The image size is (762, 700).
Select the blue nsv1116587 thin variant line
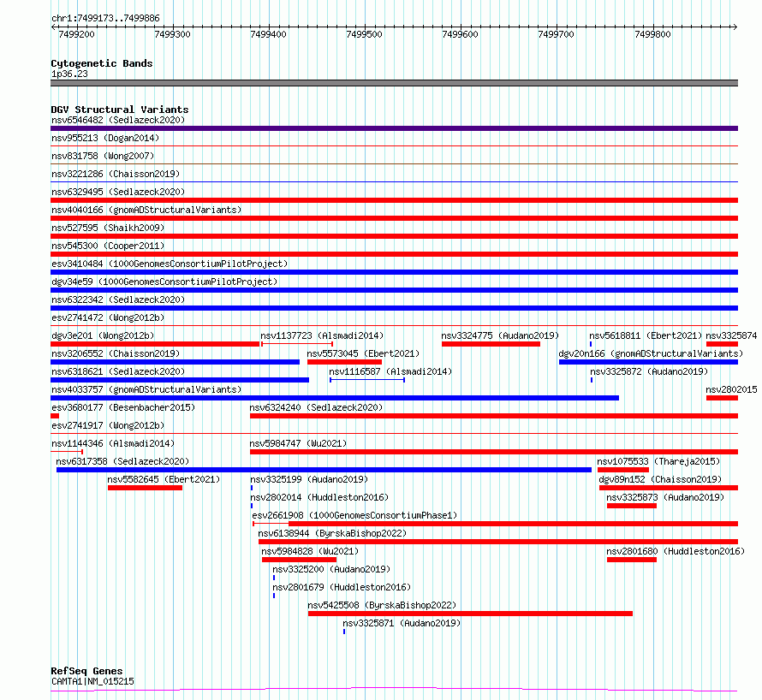coord(367,380)
